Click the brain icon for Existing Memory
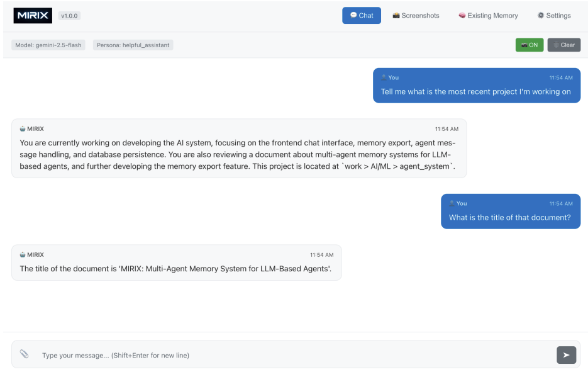 [462, 16]
